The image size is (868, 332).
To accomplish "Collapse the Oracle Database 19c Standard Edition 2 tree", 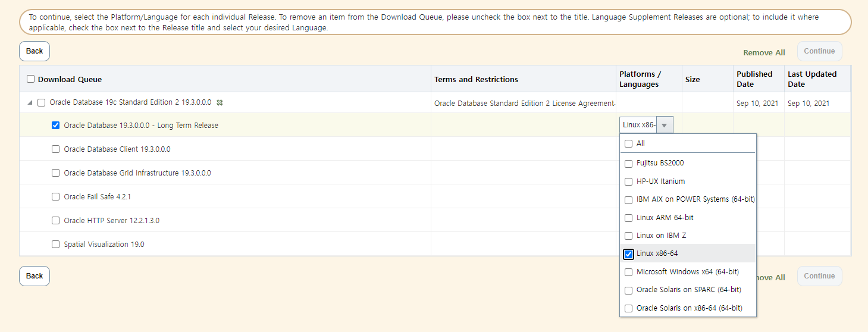I will coord(30,103).
